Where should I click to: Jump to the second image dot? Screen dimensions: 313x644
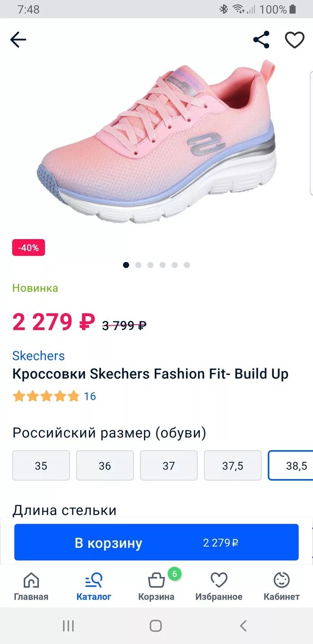pos(138,265)
